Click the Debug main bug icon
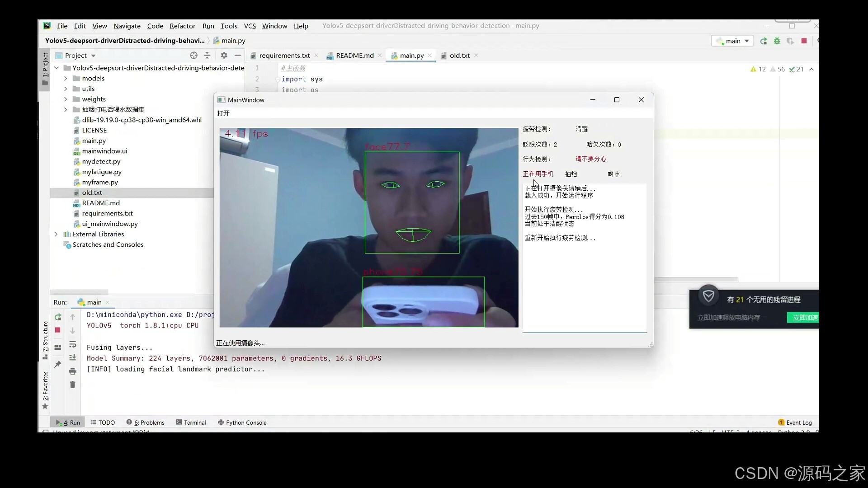Image resolution: width=868 pixels, height=488 pixels. [x=777, y=41]
